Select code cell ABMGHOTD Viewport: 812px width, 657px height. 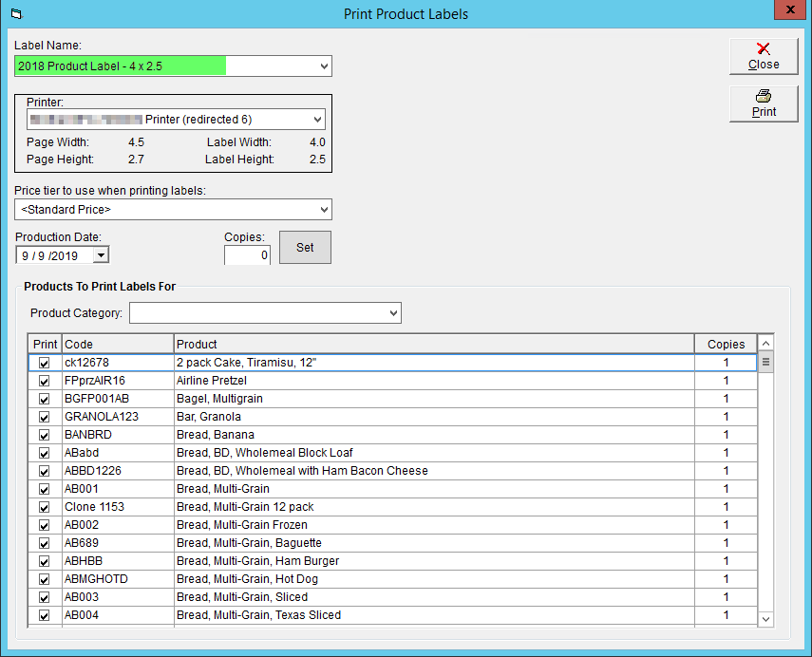[118, 579]
